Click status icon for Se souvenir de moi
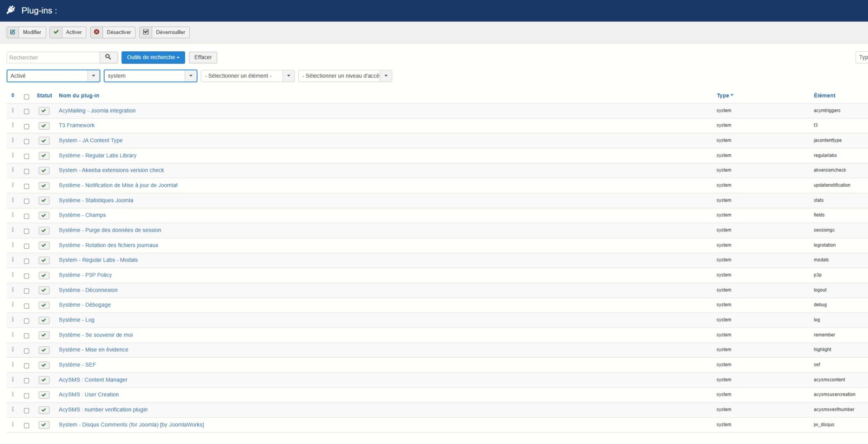This screenshot has width=868, height=444. [44, 335]
